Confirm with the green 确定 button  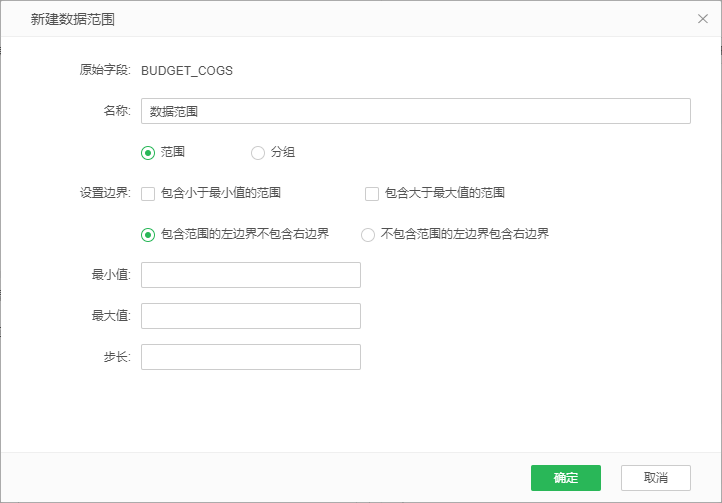[x=565, y=478]
